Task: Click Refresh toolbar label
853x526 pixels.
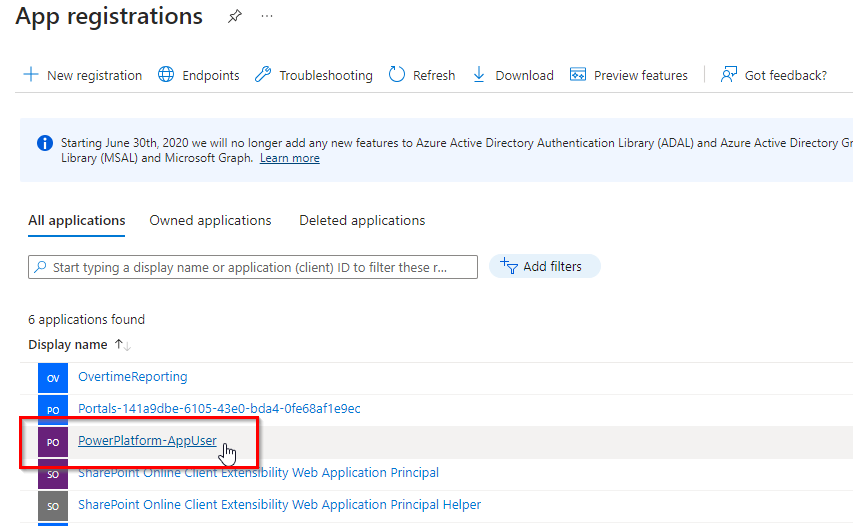Action: click(434, 75)
